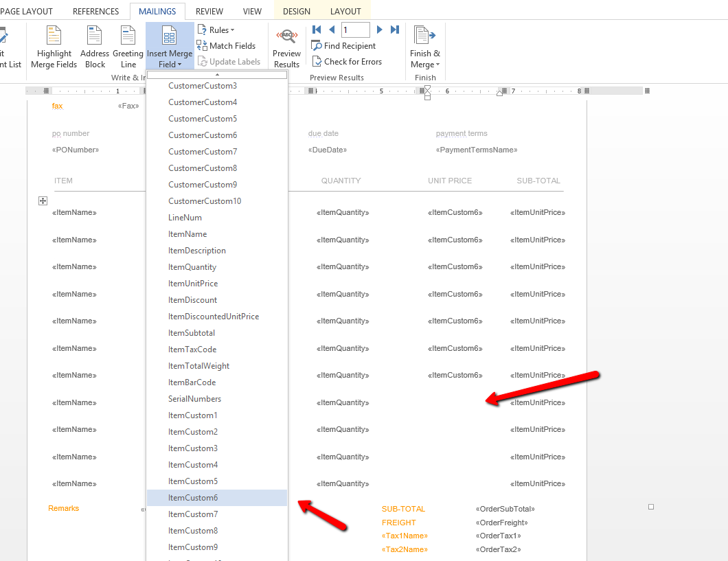Toggle Preview Results
The image size is (728, 561).
pyautogui.click(x=286, y=47)
